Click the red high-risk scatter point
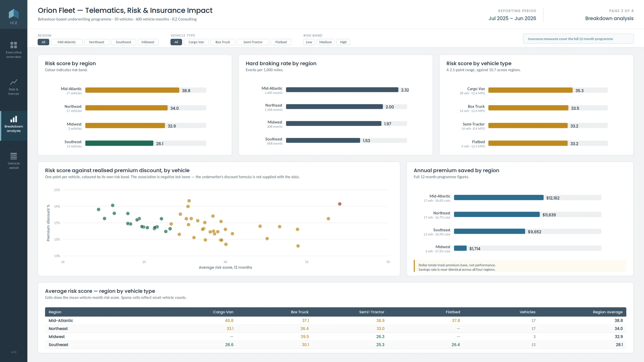This screenshot has height=362, width=644. (340, 204)
